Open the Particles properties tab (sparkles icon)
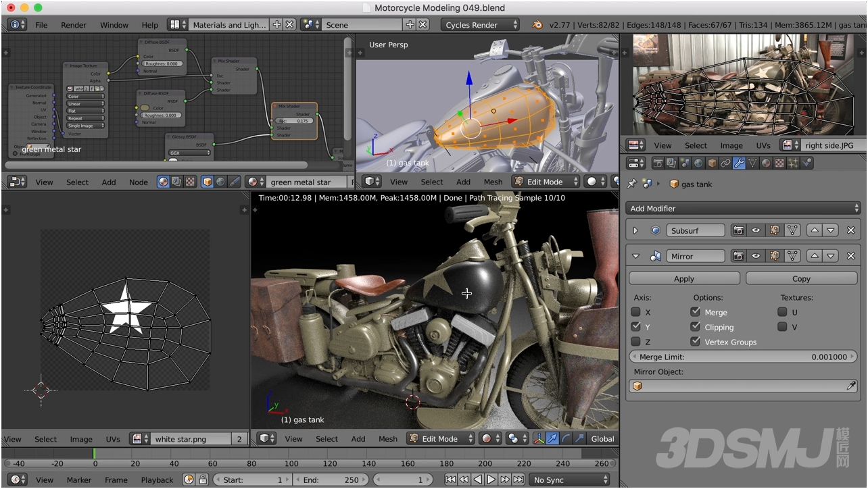 click(x=793, y=163)
